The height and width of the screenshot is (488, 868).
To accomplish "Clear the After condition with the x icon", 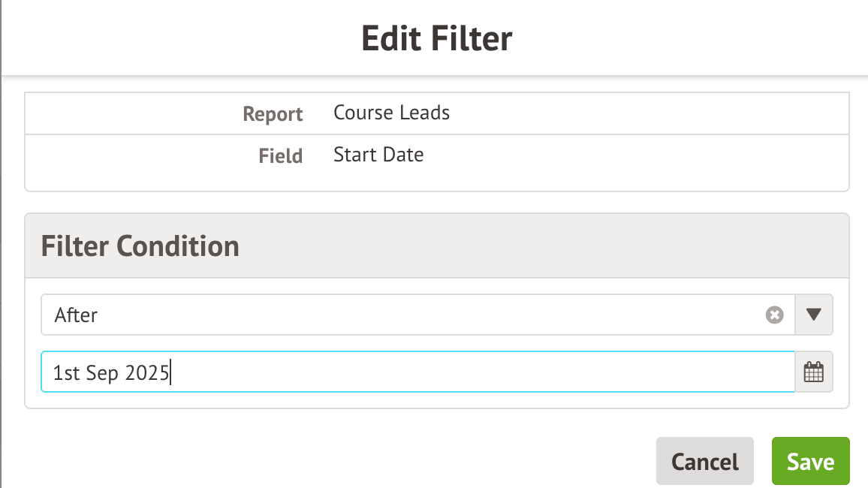I will [774, 315].
